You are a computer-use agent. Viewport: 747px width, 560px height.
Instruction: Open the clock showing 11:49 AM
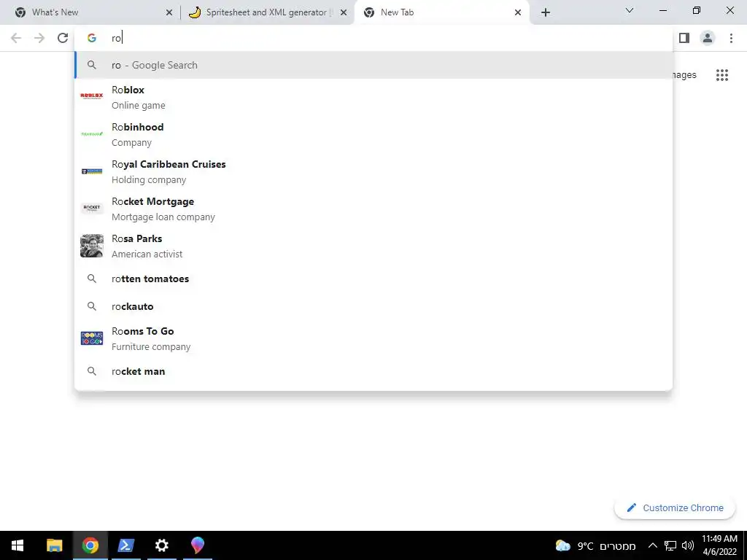(x=719, y=545)
